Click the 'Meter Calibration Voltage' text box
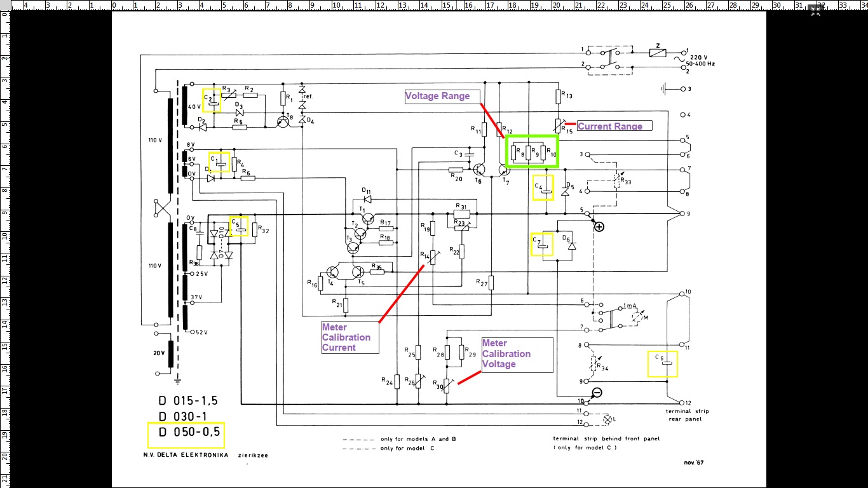The height and width of the screenshot is (488, 868). click(x=517, y=354)
